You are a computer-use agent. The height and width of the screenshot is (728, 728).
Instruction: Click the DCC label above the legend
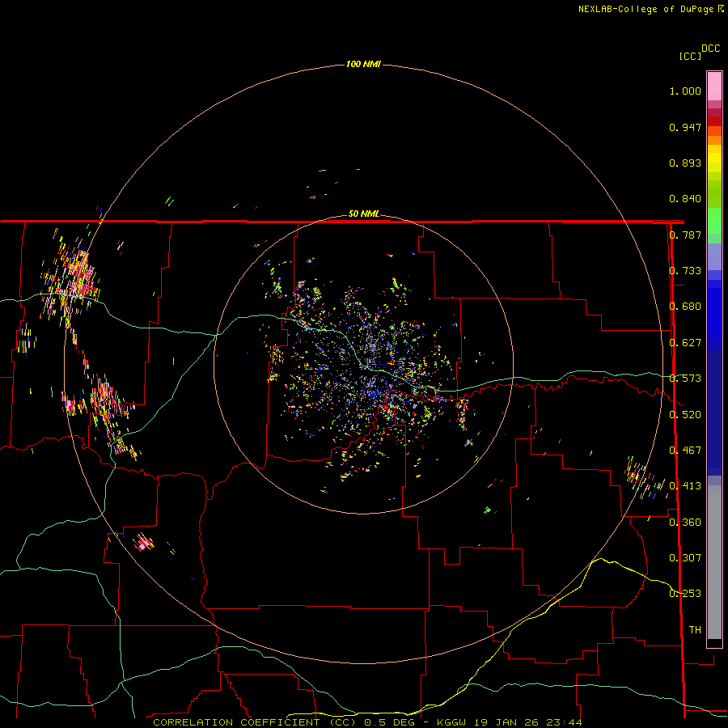pyautogui.click(x=711, y=49)
